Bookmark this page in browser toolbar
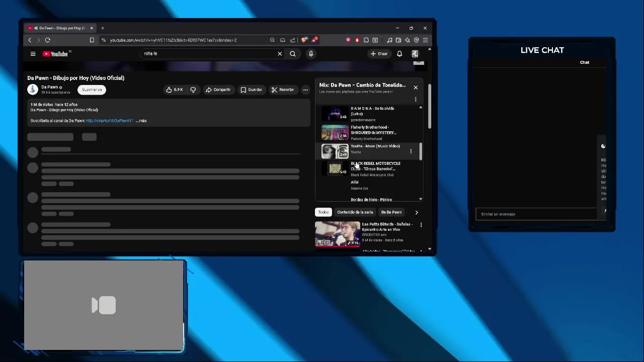The image size is (644, 362). [x=92, y=40]
